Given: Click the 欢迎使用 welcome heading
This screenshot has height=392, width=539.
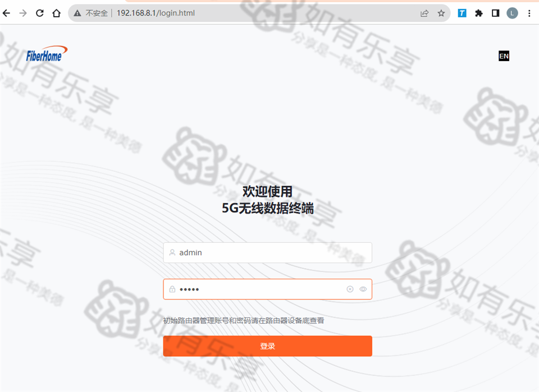Looking at the screenshot, I should pyautogui.click(x=267, y=192).
